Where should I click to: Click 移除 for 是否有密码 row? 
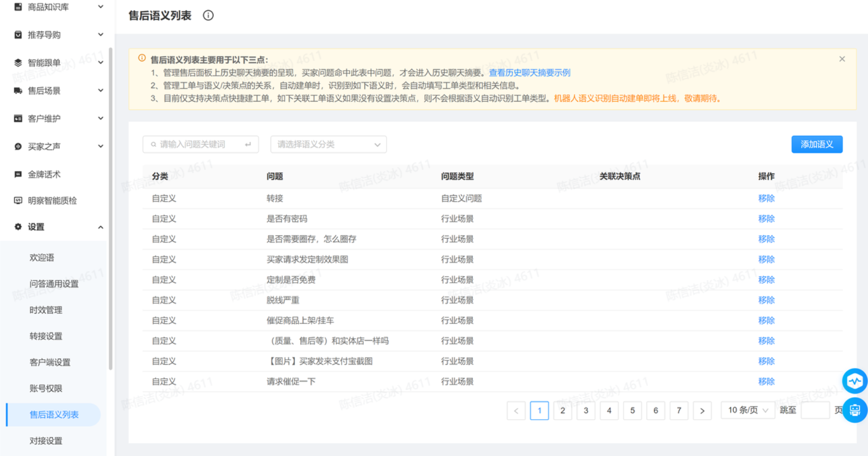[x=766, y=218]
